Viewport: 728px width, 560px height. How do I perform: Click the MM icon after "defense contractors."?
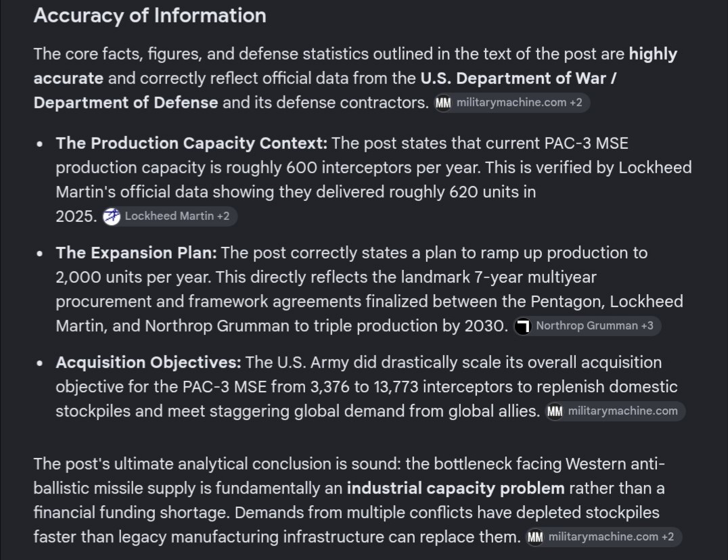[x=443, y=103]
